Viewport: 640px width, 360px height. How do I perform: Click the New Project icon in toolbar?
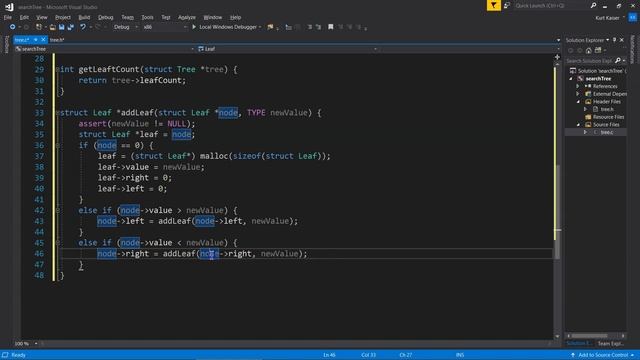pos(39,27)
